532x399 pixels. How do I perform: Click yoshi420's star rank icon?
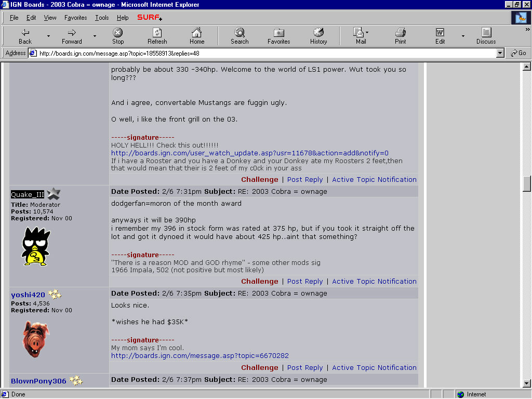tap(55, 294)
